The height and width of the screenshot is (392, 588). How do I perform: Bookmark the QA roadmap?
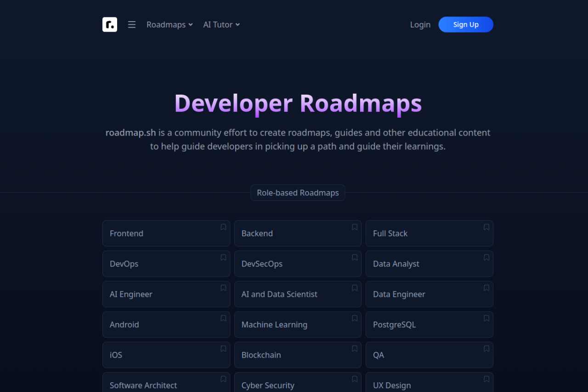[486, 348]
